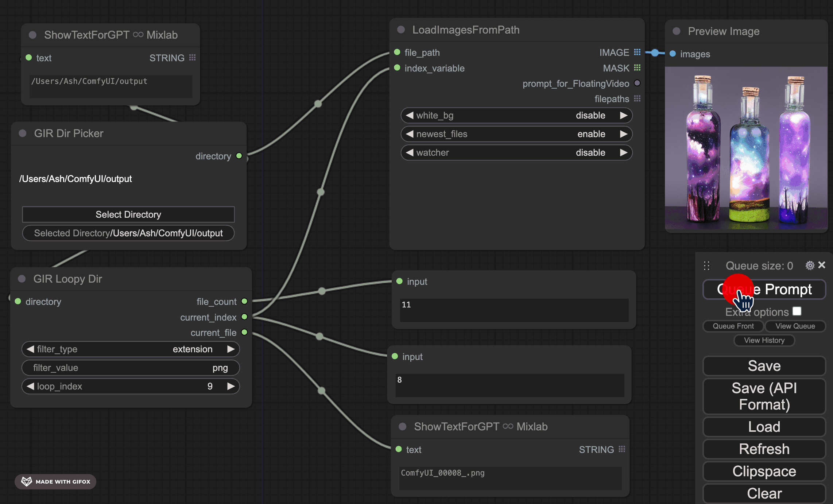Enable the Extra options checkbox

797,311
